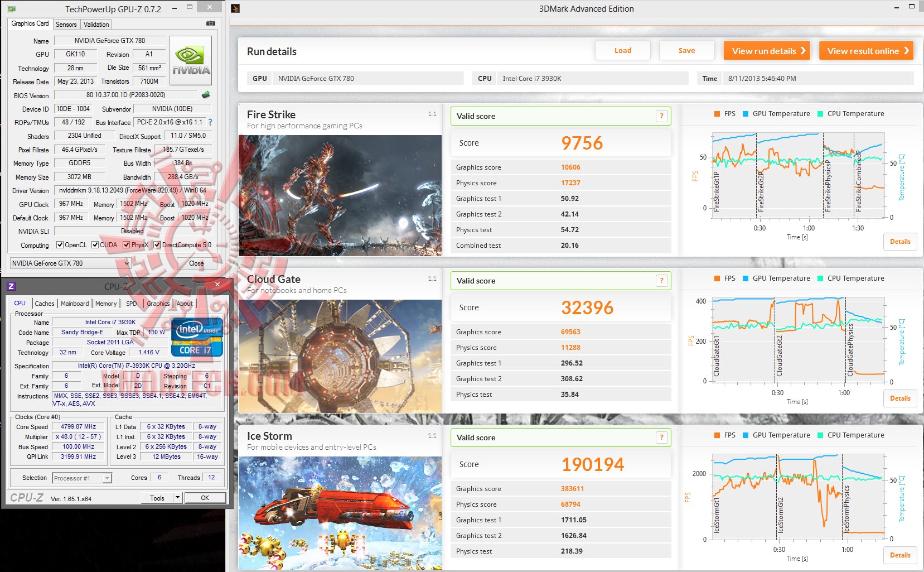
Task: Click the GPU-Z Name field showing GTX 780
Action: [x=109, y=41]
